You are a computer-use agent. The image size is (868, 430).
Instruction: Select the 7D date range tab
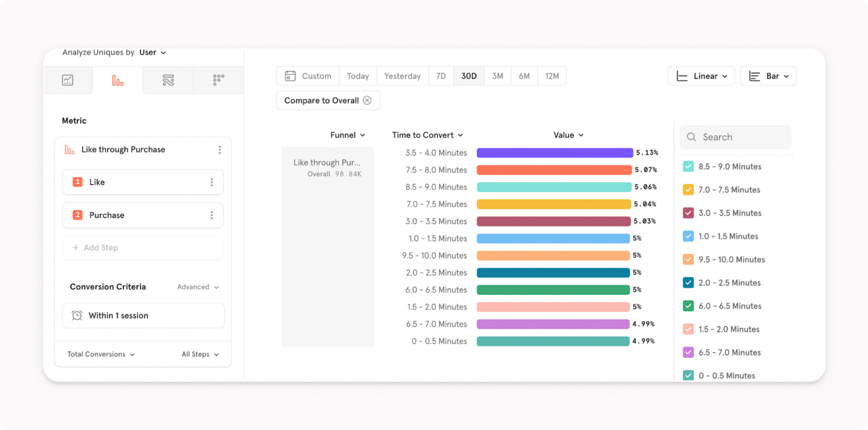click(441, 76)
